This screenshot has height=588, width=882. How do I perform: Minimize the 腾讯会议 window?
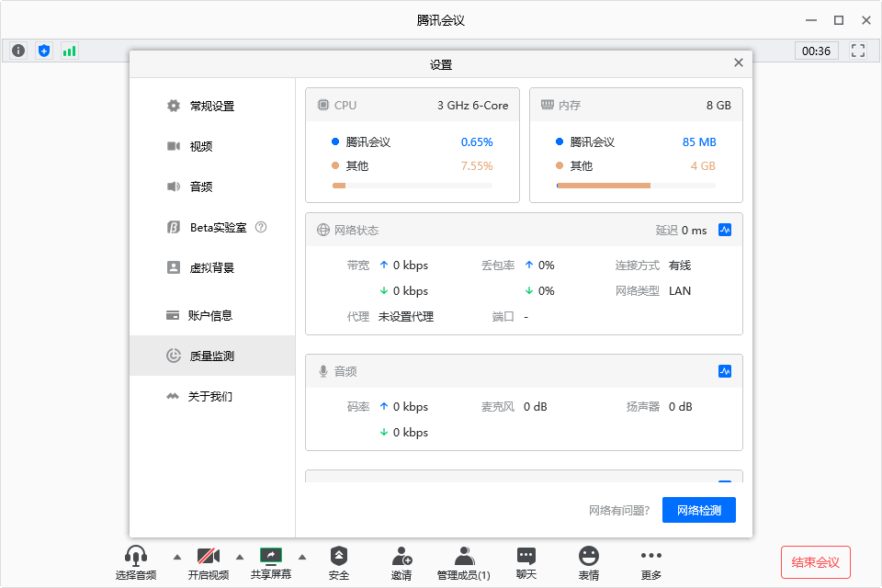click(x=810, y=20)
